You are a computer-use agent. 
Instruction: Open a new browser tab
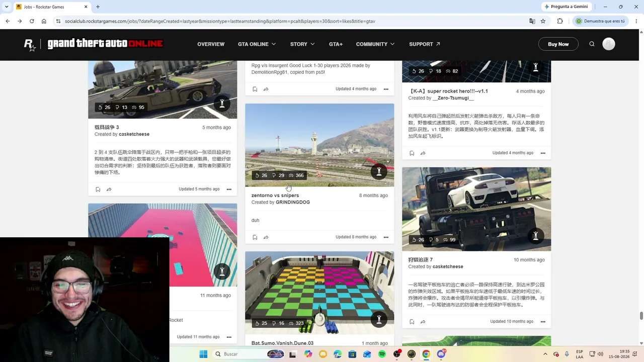(98, 7)
